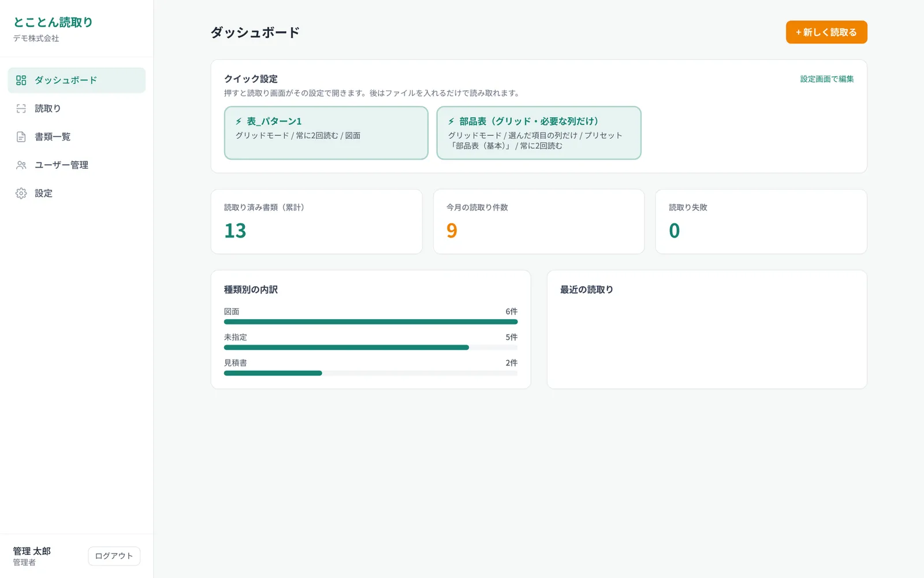Click the number 0 failure value
924x578 pixels.
[675, 231]
